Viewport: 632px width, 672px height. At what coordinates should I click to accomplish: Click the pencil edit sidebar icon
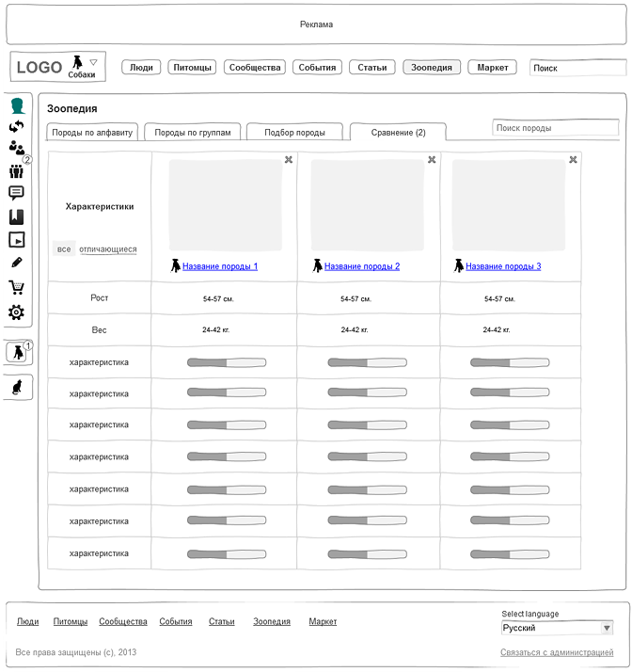point(17,263)
